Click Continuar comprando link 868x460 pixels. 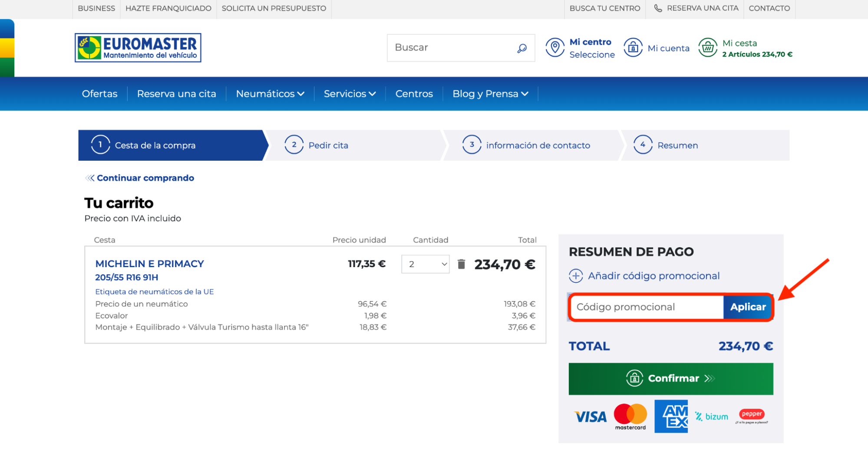point(145,178)
